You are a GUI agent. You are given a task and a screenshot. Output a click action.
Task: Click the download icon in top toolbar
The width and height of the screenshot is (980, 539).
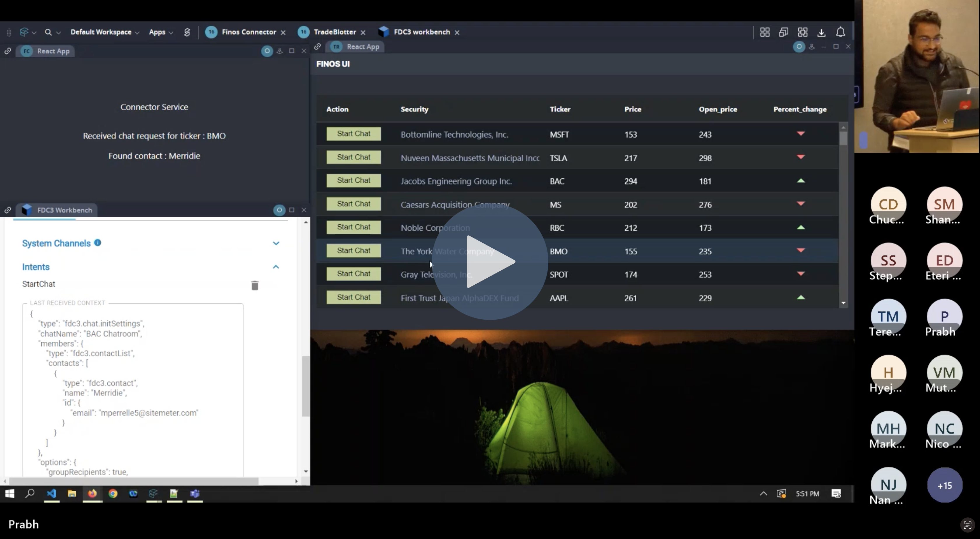click(x=821, y=32)
